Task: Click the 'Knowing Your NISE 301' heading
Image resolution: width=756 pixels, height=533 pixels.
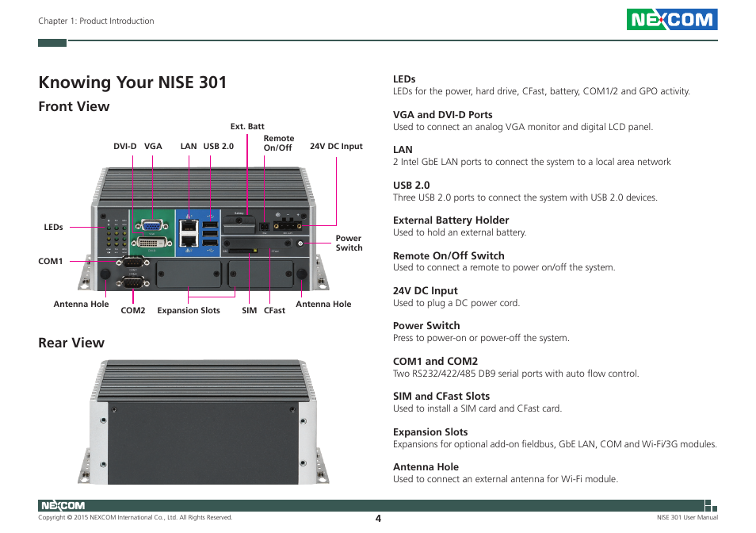Action: tap(132, 82)
